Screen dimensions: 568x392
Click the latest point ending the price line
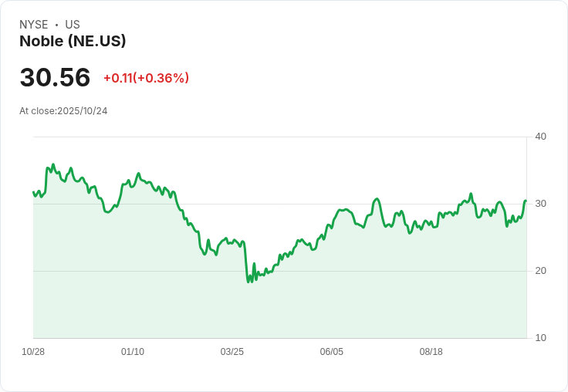[x=526, y=201]
